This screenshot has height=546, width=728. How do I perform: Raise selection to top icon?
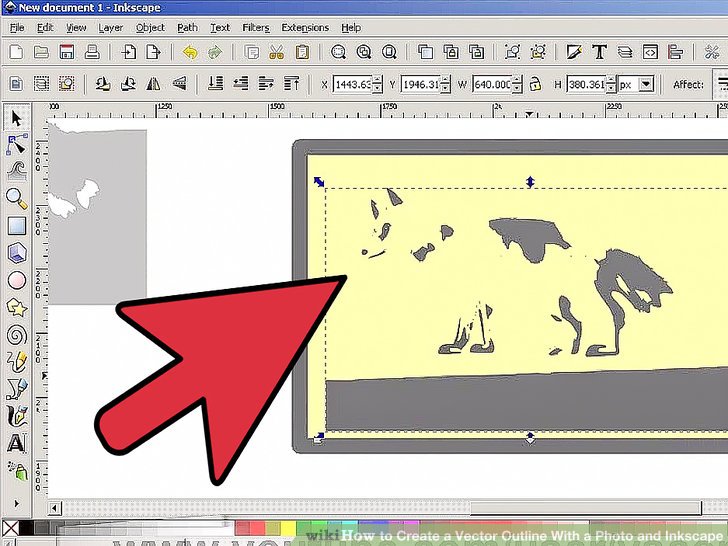click(x=292, y=84)
